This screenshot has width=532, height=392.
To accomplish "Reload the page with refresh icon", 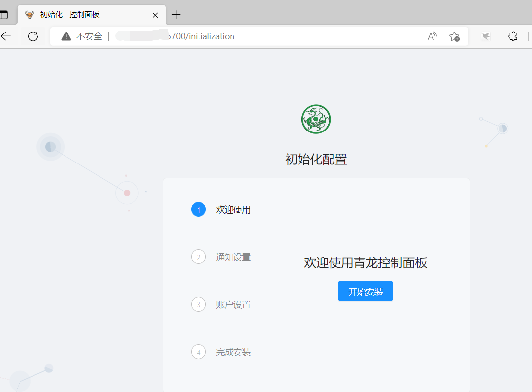I will (x=33, y=36).
